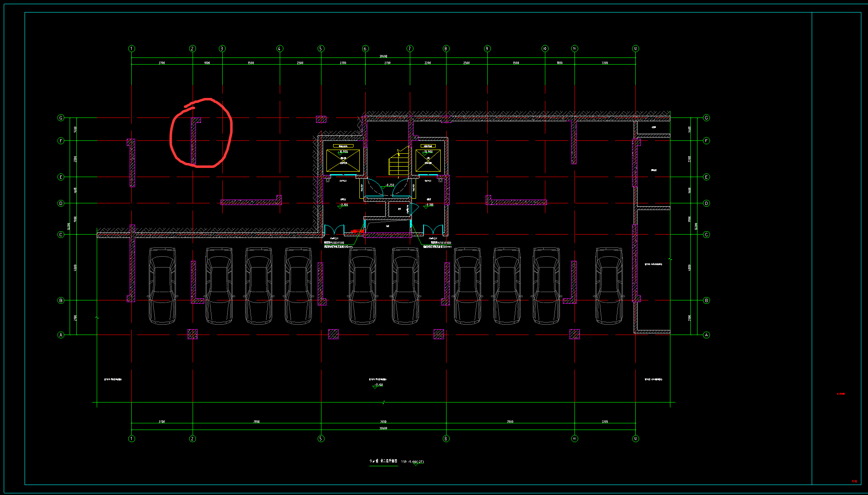
Task: Select the column at axis G and 5
Action: tap(321, 120)
